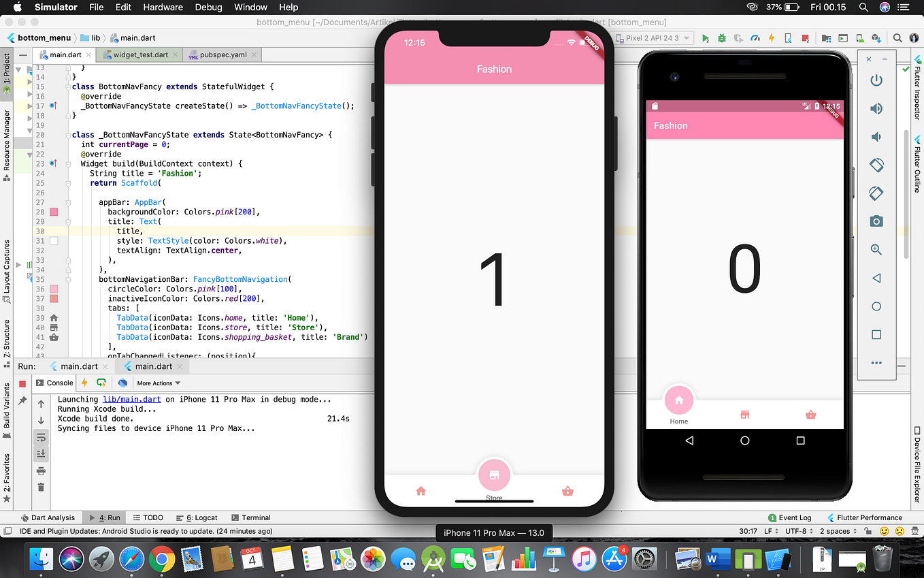Open Flutter DevTools from the run toolbar
This screenshot has width=924, height=578.
click(122, 382)
